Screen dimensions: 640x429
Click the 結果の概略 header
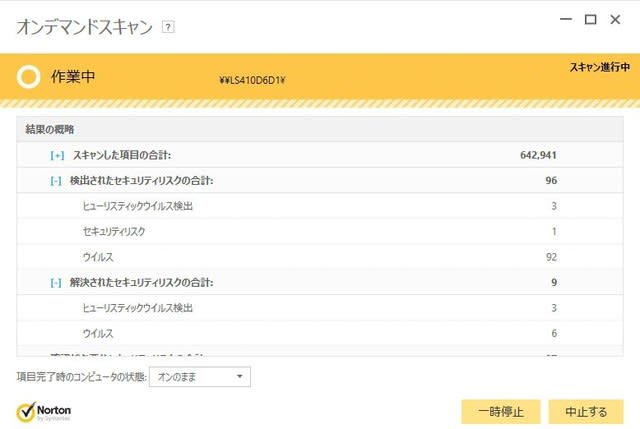[50, 129]
